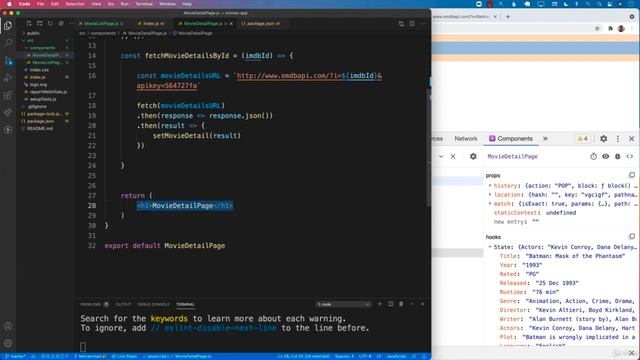The image size is (640, 360).
Task: Open the Search view in activity bar
Action: pos(8,42)
